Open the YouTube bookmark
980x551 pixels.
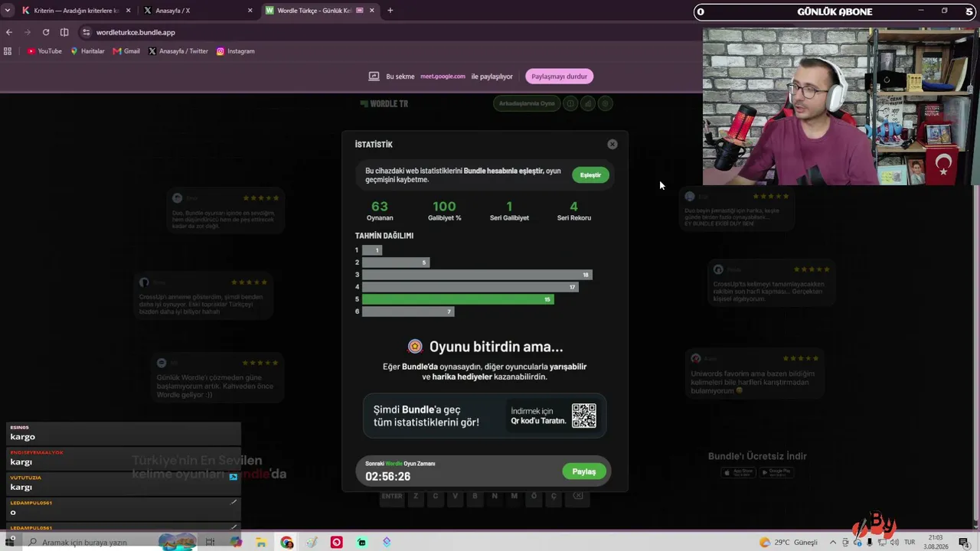pyautogui.click(x=44, y=51)
